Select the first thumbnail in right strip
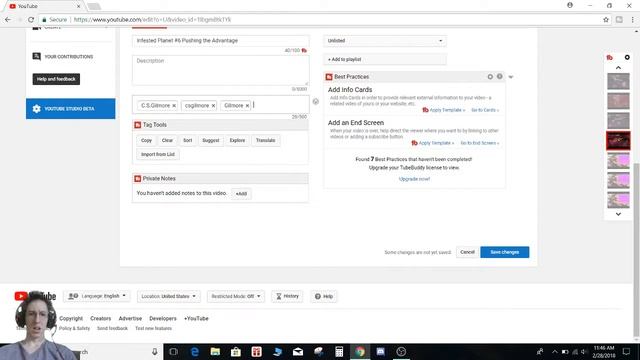Screen dimensions: 640x360 618,81
